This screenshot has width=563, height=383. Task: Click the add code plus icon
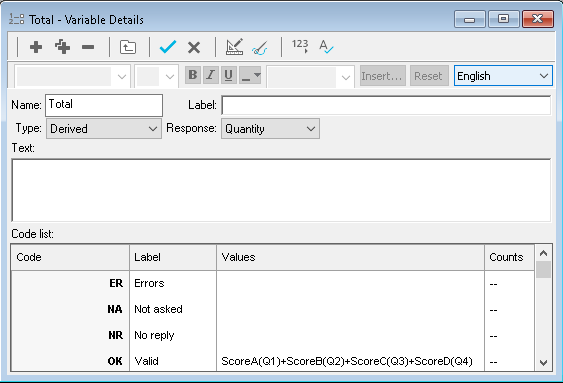(36, 47)
